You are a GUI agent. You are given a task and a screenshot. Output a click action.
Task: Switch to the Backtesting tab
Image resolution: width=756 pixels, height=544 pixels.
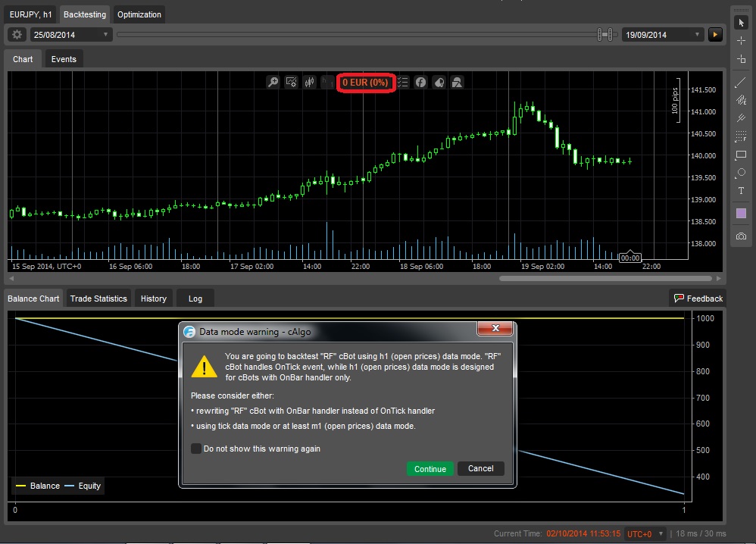pyautogui.click(x=85, y=14)
